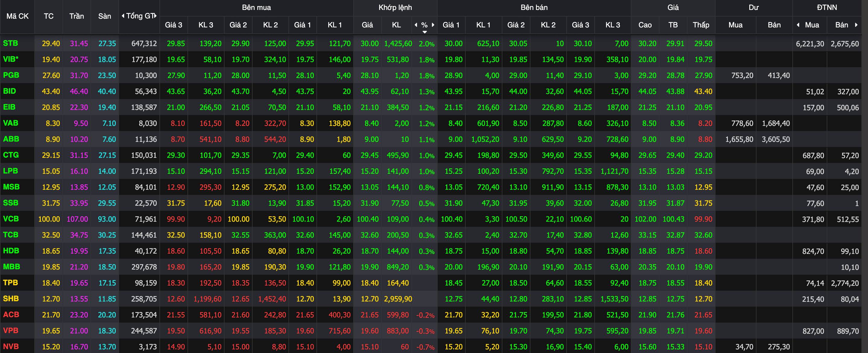Open TCB stock symbol
The height and width of the screenshot is (353, 868).
pos(11,234)
